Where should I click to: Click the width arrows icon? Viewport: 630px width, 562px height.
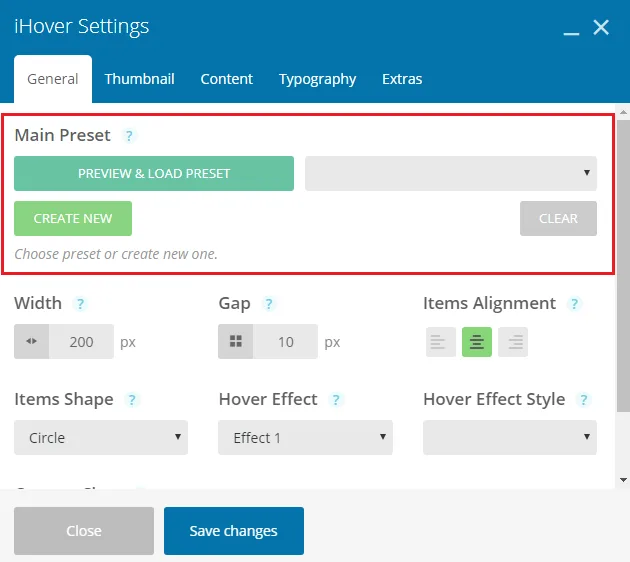coord(31,341)
